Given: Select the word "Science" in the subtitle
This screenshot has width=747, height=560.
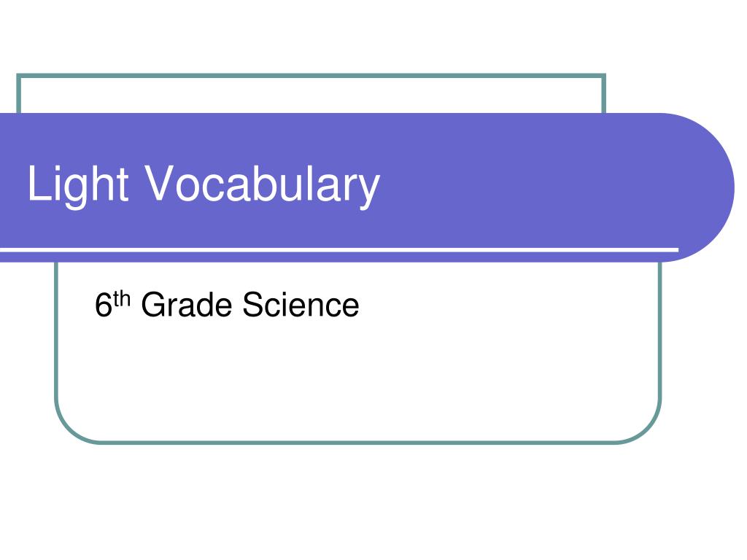Looking at the screenshot, I should tap(301, 304).
